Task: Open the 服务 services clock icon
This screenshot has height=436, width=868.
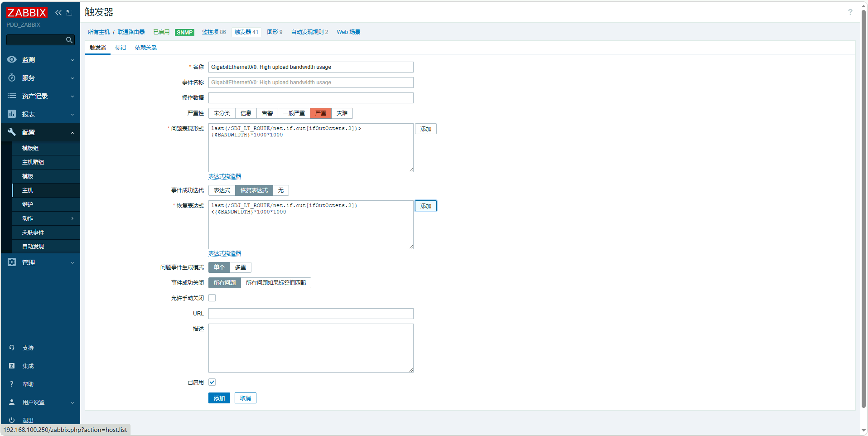Action: tap(12, 78)
